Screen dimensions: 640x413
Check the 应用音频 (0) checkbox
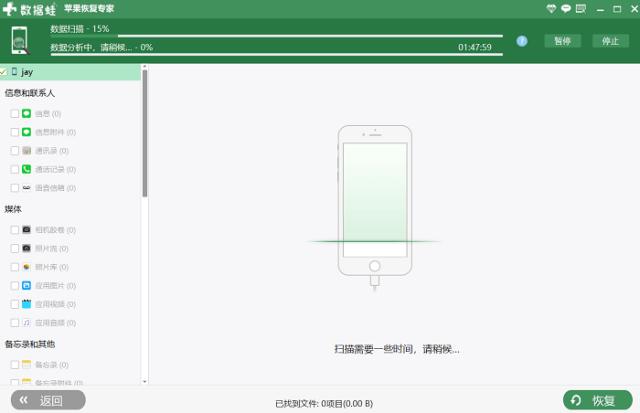click(15, 322)
